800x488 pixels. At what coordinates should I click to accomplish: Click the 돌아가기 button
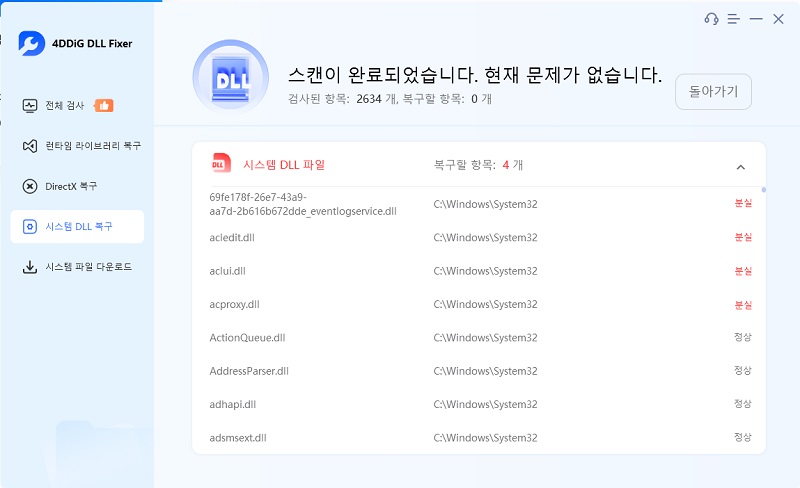point(713,91)
